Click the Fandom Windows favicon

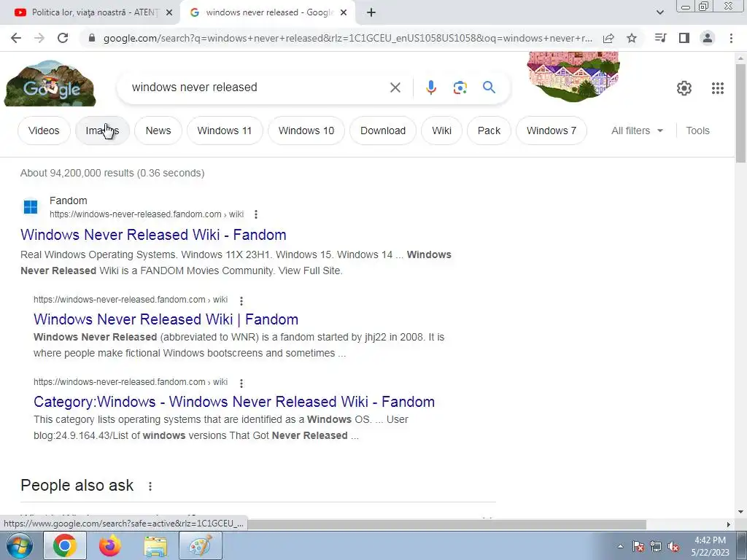(x=31, y=206)
